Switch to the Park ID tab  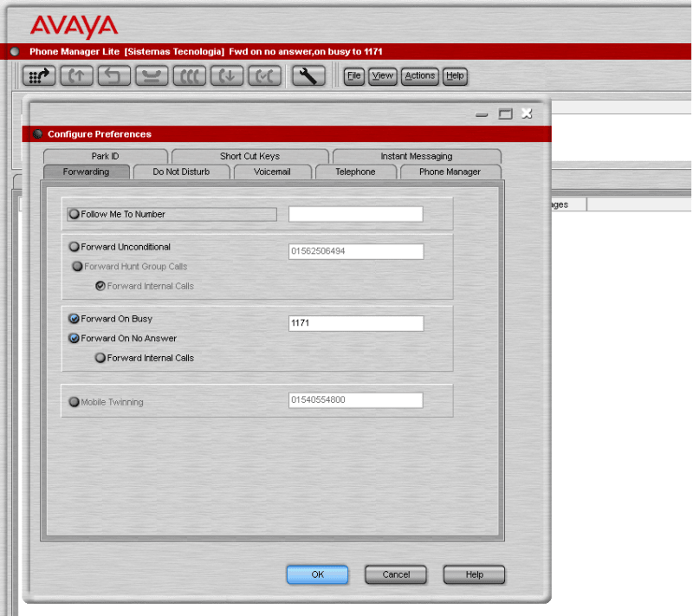tap(105, 156)
